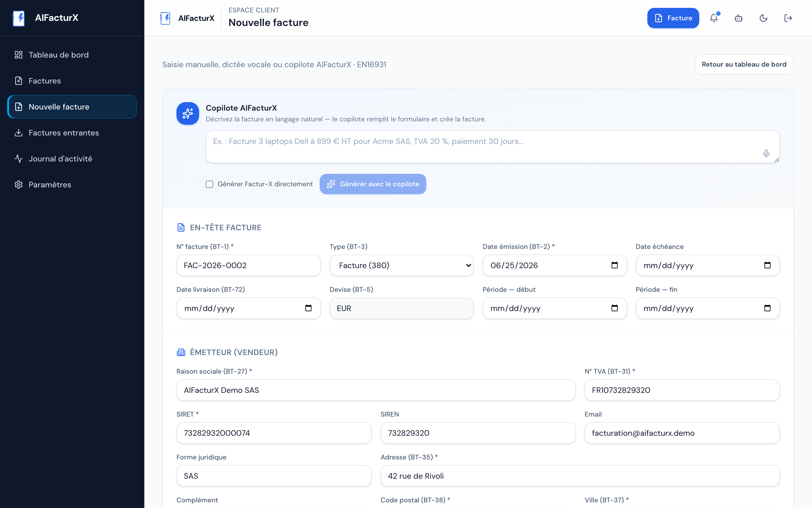This screenshot has width=812, height=508.
Task: Click the Devise EUR field
Action: pos(401,308)
